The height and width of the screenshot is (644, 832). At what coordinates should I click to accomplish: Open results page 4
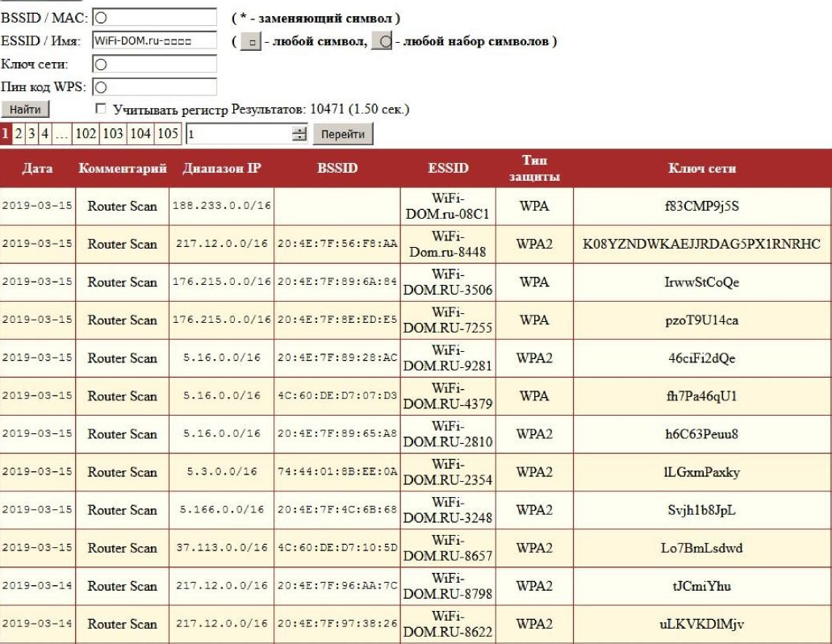[x=45, y=134]
